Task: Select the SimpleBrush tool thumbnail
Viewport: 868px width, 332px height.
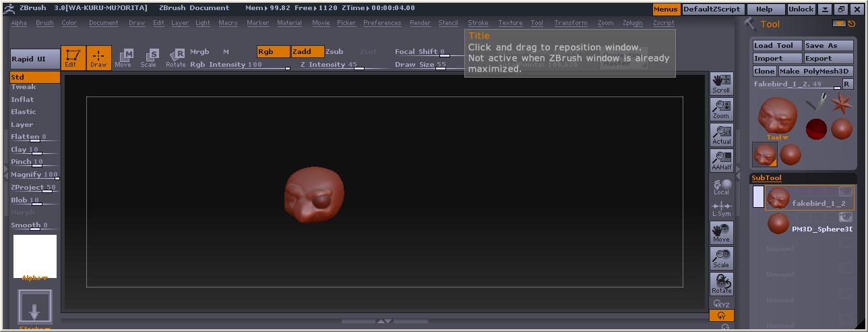Action: pos(817,103)
